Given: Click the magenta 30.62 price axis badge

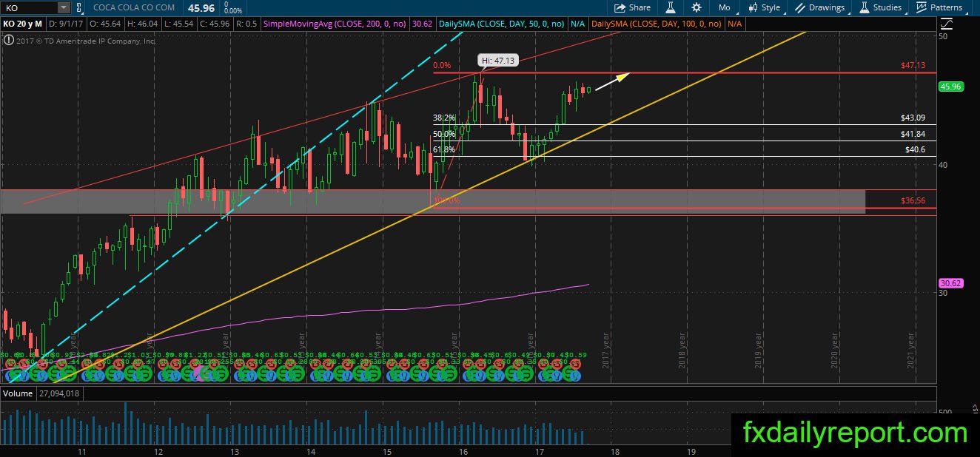Looking at the screenshot, I should click(950, 283).
